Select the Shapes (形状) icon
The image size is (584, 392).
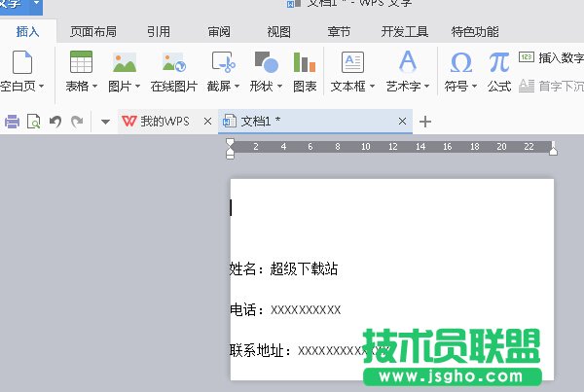coord(264,64)
